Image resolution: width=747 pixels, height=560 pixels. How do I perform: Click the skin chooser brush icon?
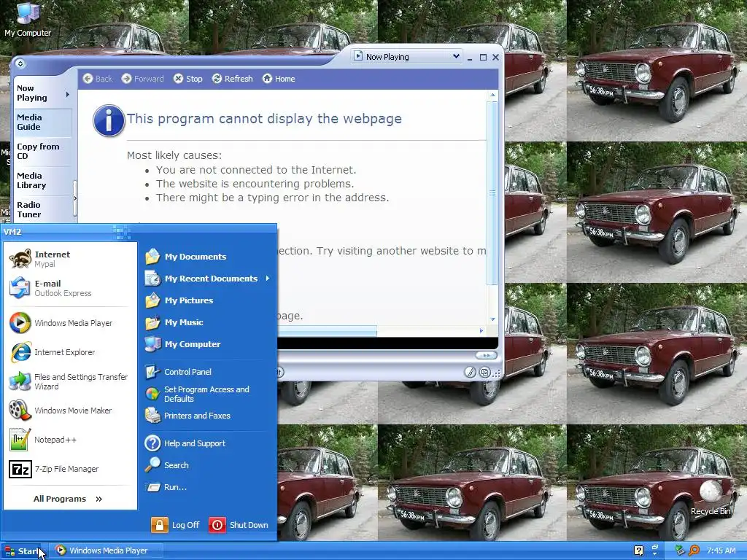(x=471, y=373)
